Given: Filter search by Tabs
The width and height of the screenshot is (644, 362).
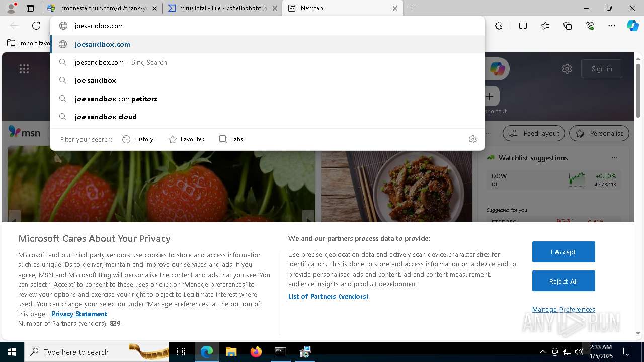Looking at the screenshot, I should point(231,139).
